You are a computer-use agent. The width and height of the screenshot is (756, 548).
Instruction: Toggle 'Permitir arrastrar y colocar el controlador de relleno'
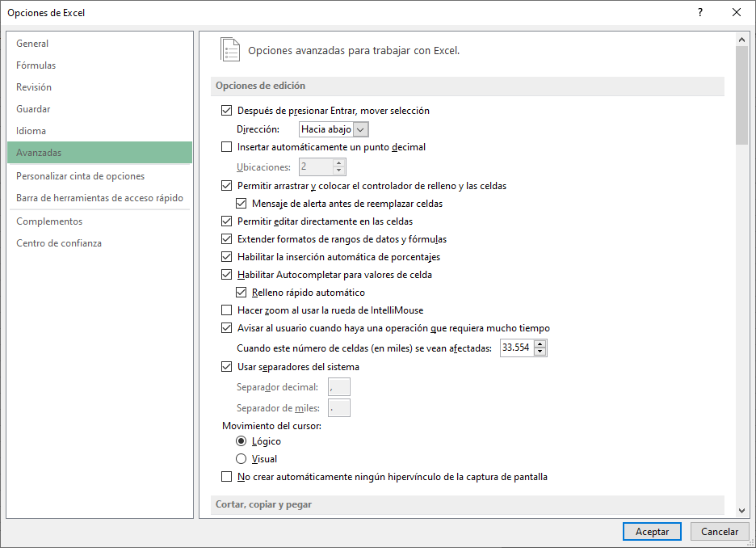click(x=227, y=186)
